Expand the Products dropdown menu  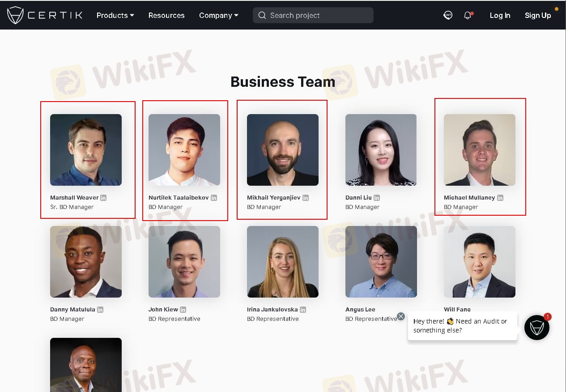click(115, 15)
